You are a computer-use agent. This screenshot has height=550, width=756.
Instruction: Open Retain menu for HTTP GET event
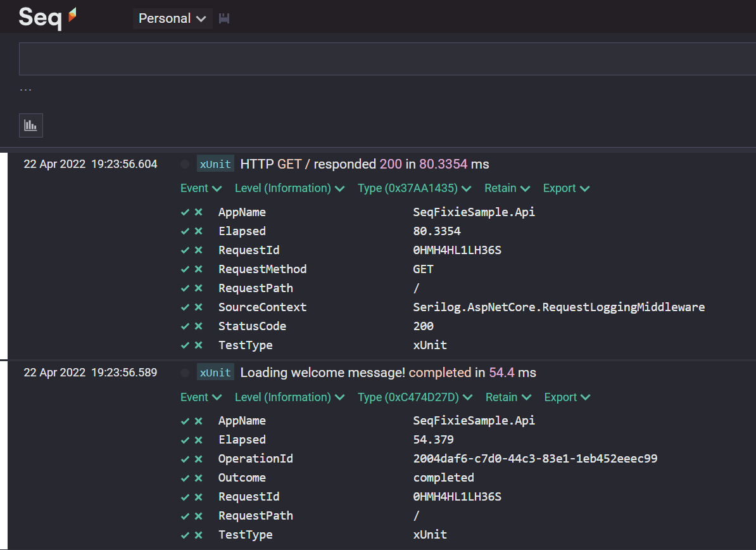[x=507, y=188]
